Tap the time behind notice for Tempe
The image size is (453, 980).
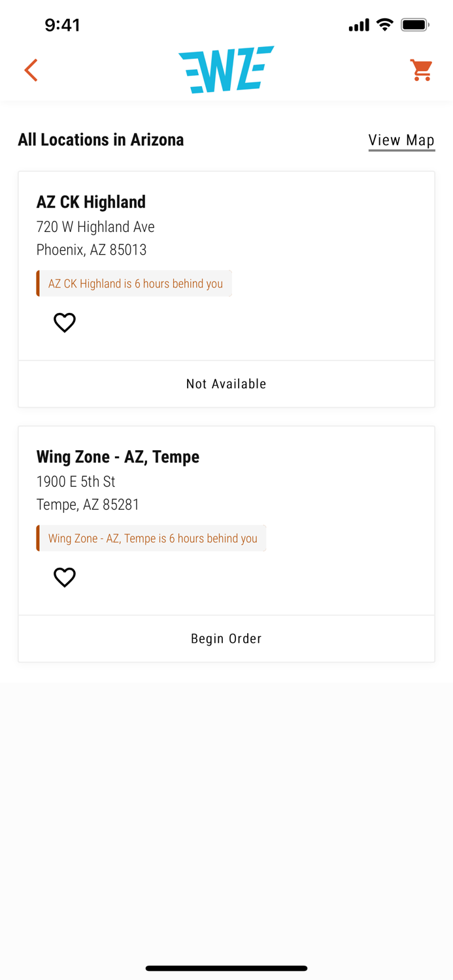point(151,538)
